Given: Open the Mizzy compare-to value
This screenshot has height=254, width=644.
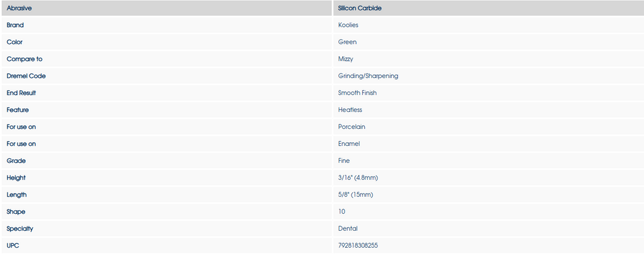Looking at the screenshot, I should (x=346, y=59).
